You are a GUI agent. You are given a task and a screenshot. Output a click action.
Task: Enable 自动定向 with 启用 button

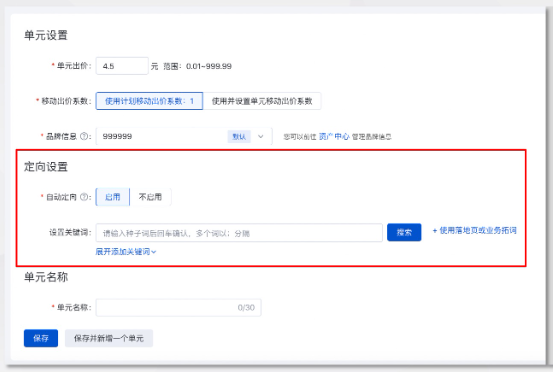[x=113, y=197]
